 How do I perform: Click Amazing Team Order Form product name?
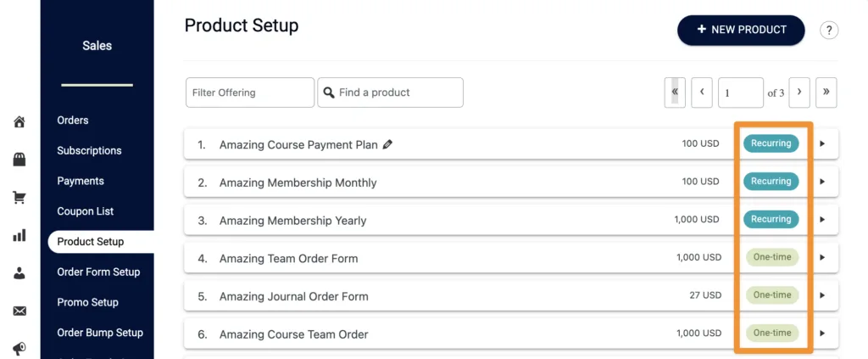coord(288,259)
